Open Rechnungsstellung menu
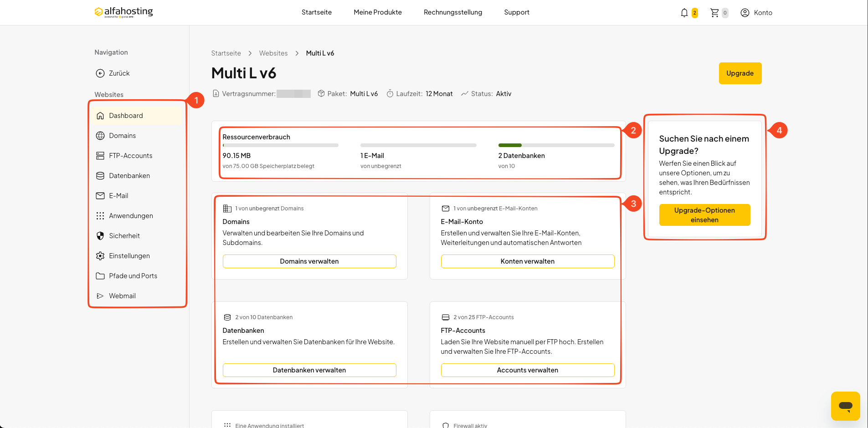The image size is (868, 428). pos(453,12)
